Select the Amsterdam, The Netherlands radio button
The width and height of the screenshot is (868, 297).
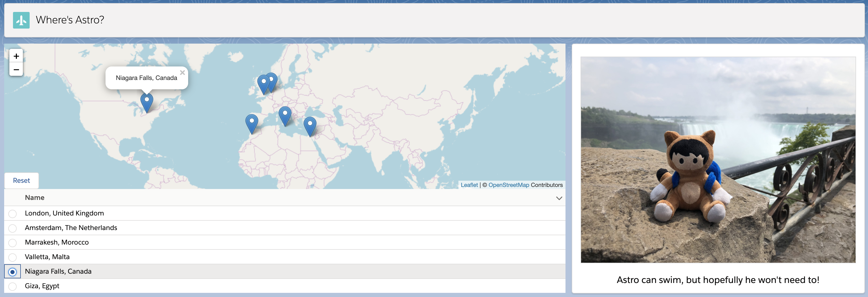[x=12, y=228]
